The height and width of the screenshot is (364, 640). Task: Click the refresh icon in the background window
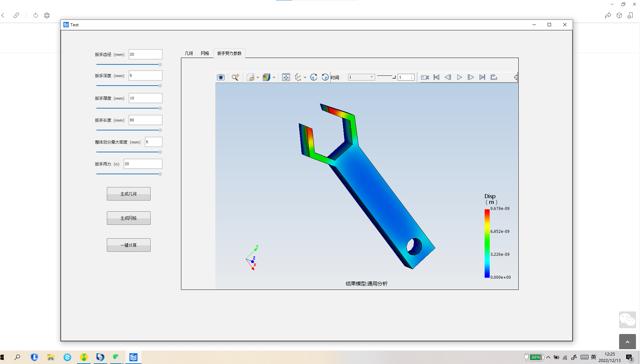(36, 15)
